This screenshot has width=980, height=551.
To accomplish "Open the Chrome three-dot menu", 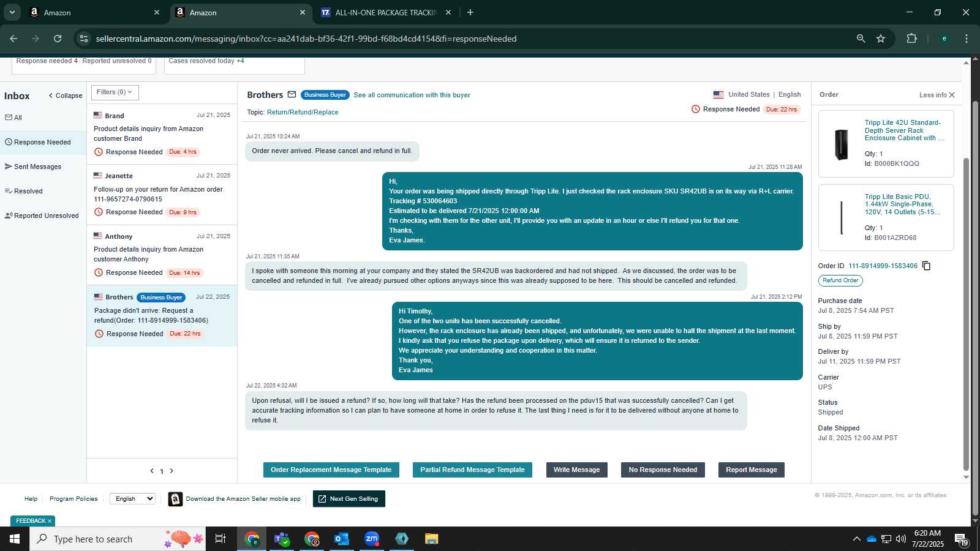I will coord(967,39).
